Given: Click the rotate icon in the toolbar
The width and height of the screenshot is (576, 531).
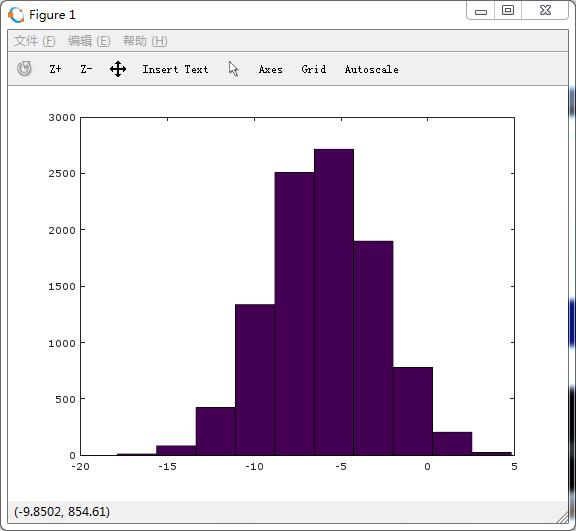Looking at the screenshot, I should point(24,69).
